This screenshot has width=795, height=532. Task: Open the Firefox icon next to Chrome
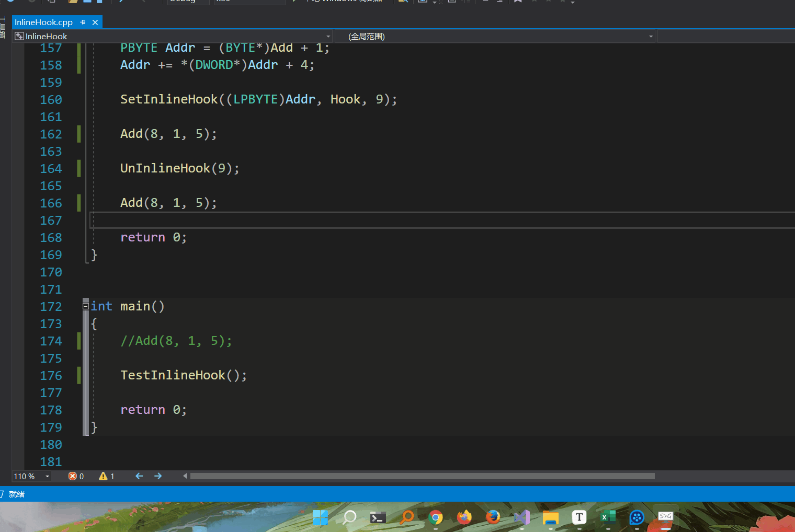pyautogui.click(x=464, y=517)
